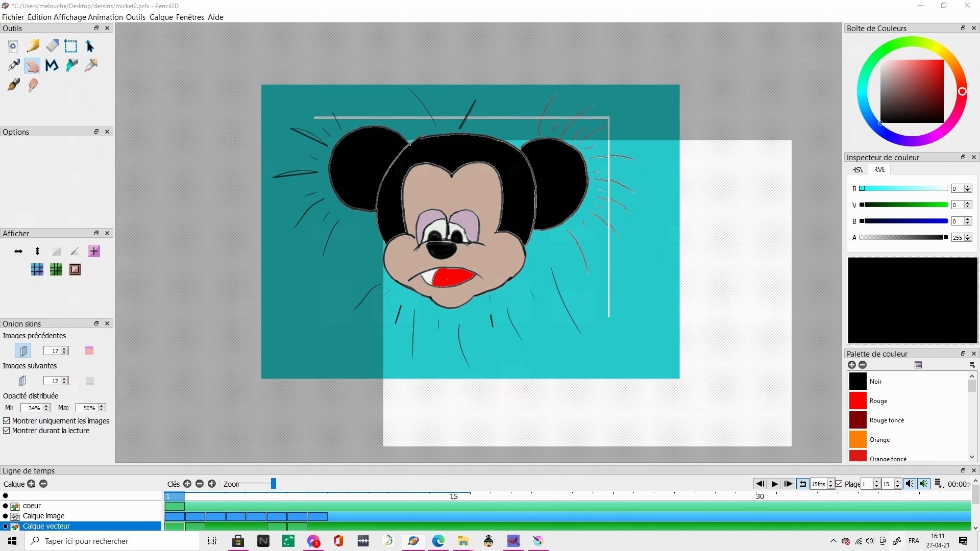Image resolution: width=980 pixels, height=551 pixels.
Task: Open the Fichier menu
Action: [x=13, y=17]
